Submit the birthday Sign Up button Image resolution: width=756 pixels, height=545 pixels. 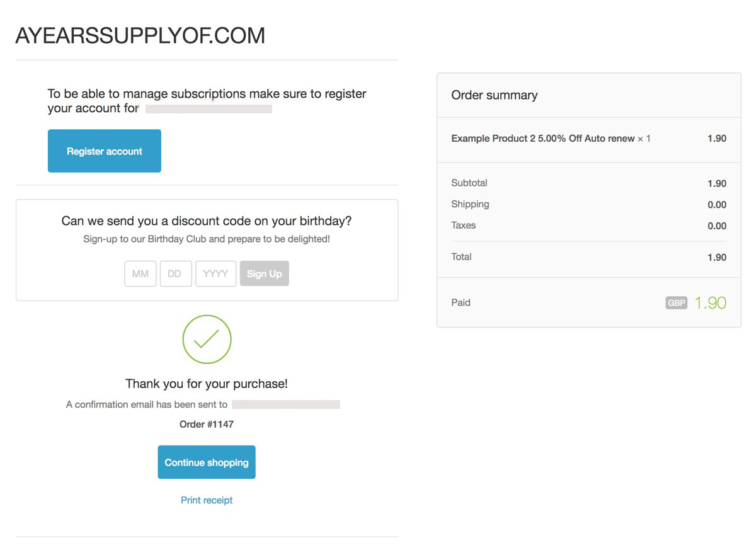coord(264,274)
